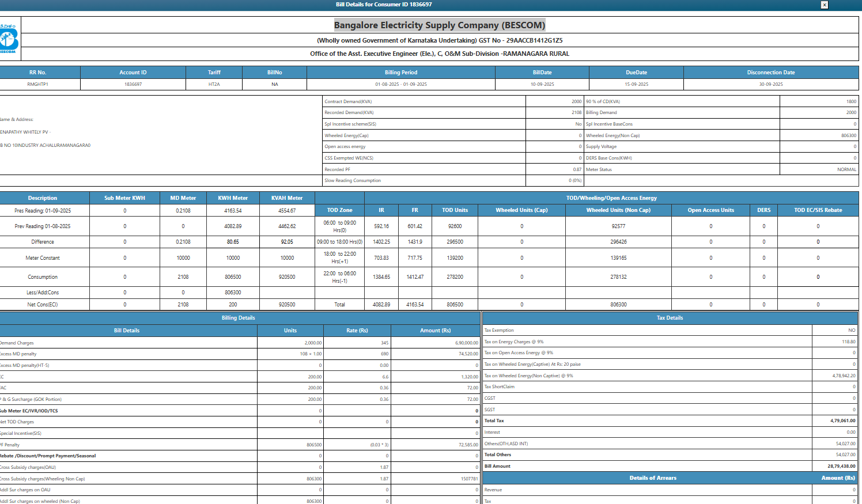The image size is (862, 504).
Task: Click the PF penalty amount 72,585.00
Action: 468,445
